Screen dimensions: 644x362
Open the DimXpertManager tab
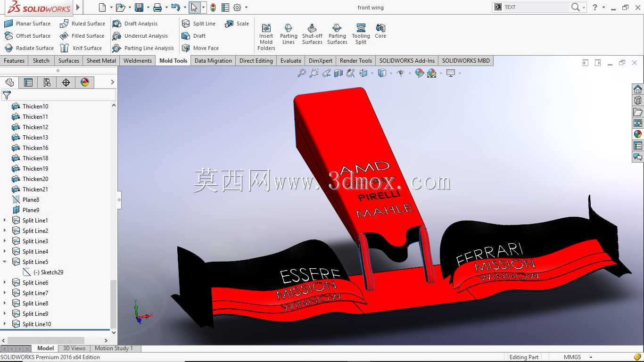coord(66,82)
